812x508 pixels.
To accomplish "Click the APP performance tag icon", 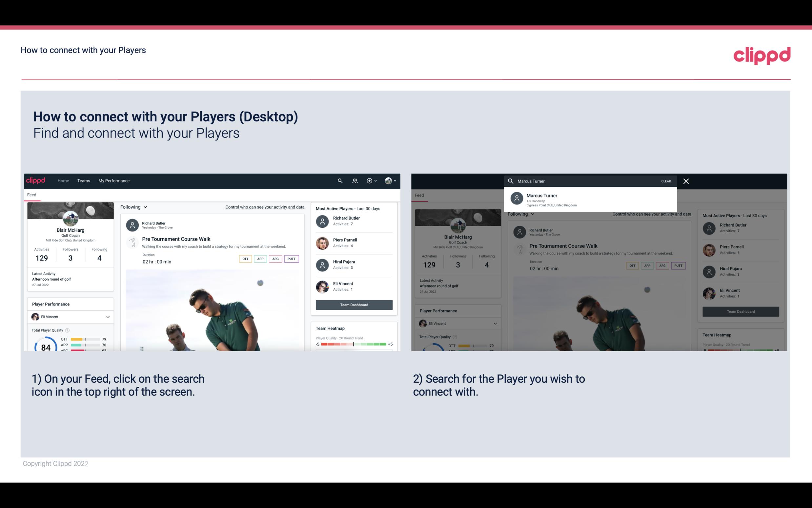I will (x=259, y=258).
